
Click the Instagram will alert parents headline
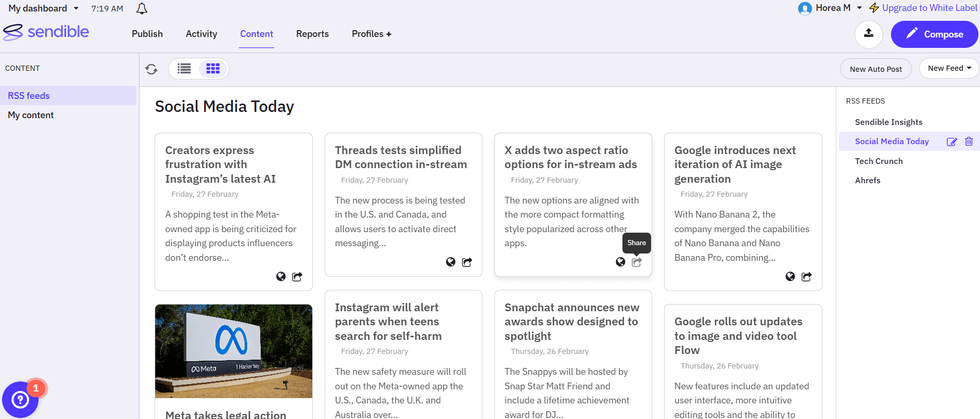tap(388, 322)
